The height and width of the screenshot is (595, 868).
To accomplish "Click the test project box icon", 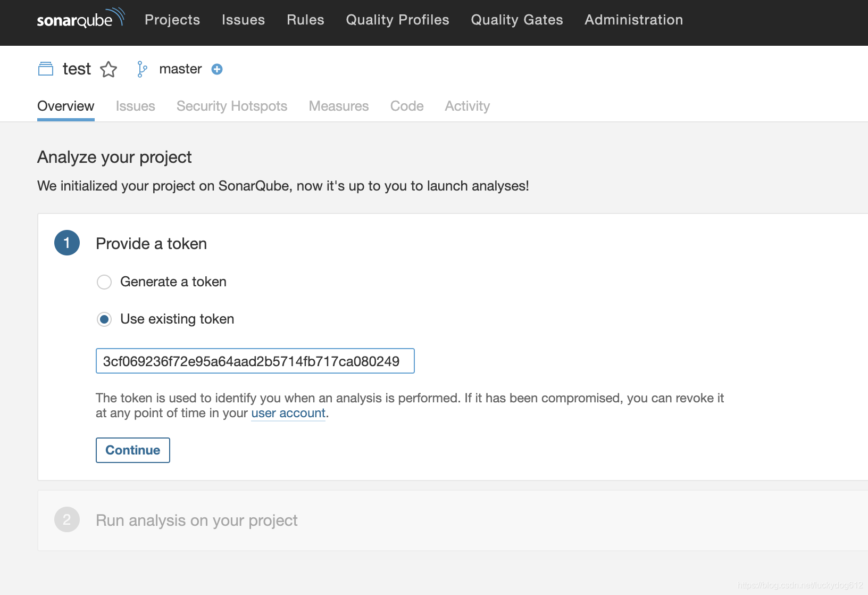I will tap(46, 69).
